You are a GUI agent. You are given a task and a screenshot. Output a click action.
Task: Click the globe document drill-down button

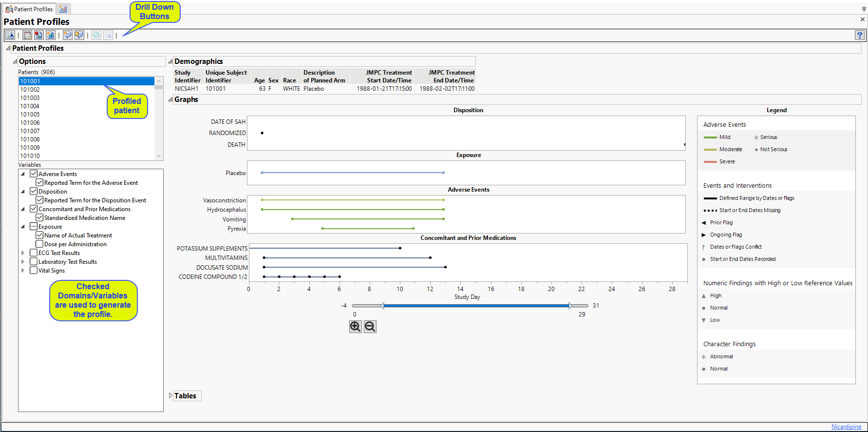50,35
